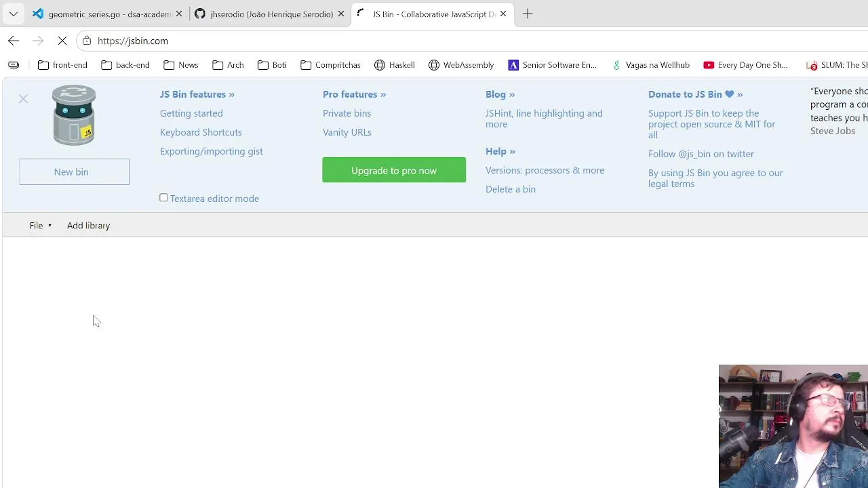
Task: Open Donate to JS Bin link
Action: click(695, 94)
